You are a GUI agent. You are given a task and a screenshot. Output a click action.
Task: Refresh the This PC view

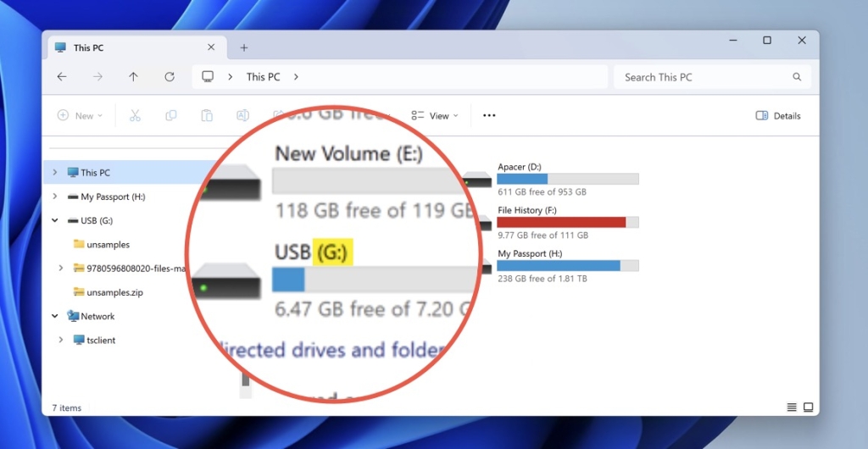(x=170, y=77)
